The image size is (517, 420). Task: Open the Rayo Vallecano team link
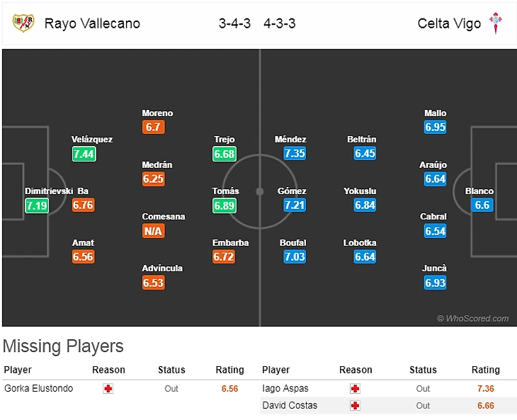point(92,23)
